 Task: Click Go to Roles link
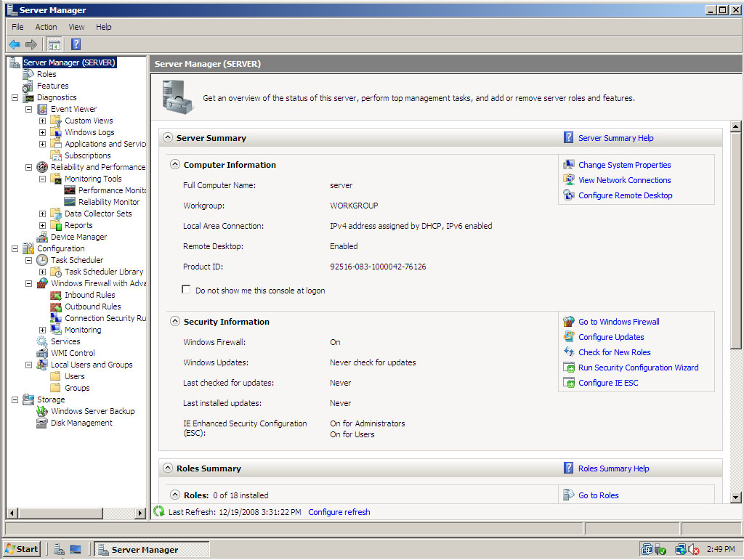[x=599, y=495]
